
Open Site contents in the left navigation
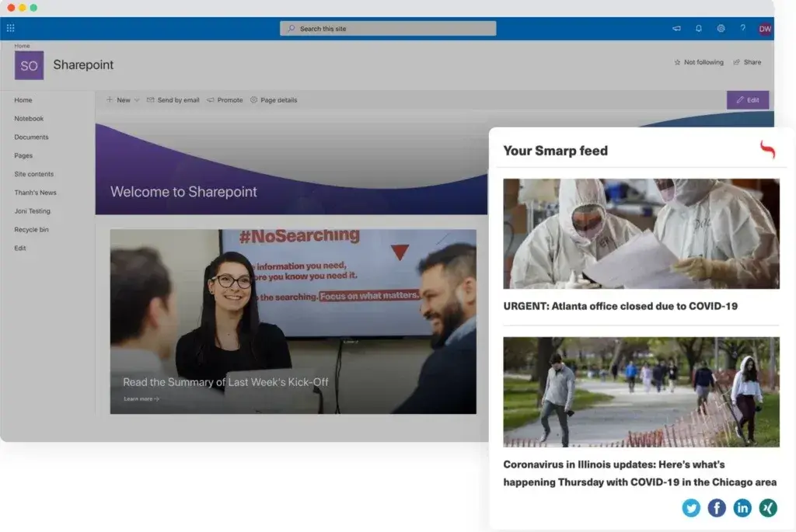click(x=34, y=174)
